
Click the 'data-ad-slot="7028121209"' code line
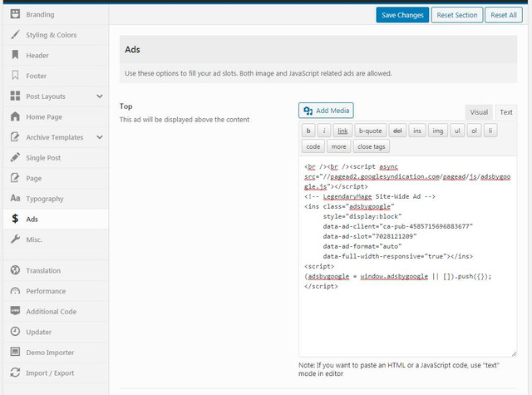click(x=369, y=236)
